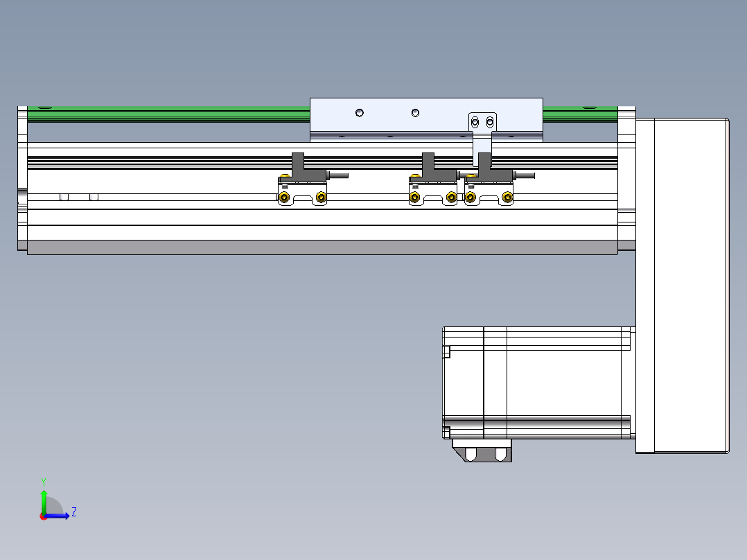
Task: Select the left round hole on the carriage plate
Action: (360, 113)
